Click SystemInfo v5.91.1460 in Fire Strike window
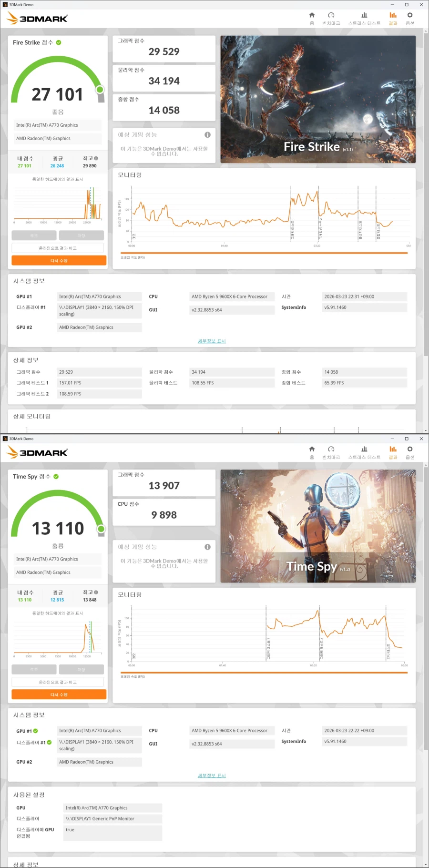429x868 pixels. point(365,307)
